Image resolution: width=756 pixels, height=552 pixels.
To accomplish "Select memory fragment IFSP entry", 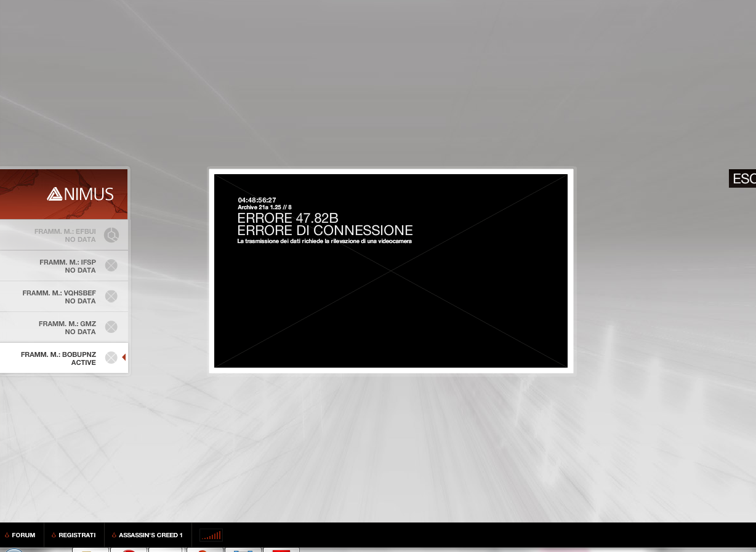I will pyautogui.click(x=64, y=266).
